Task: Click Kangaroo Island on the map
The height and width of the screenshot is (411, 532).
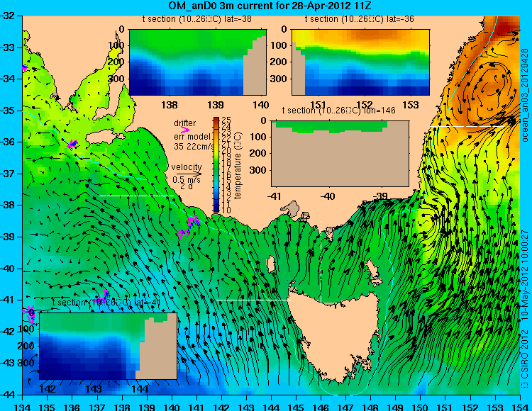Action: tap(105, 137)
